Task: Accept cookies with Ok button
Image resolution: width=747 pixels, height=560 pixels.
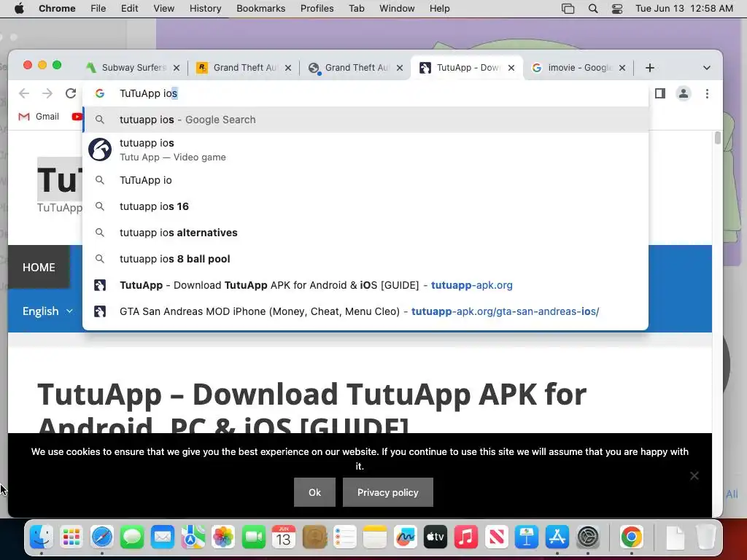Action: click(x=314, y=492)
